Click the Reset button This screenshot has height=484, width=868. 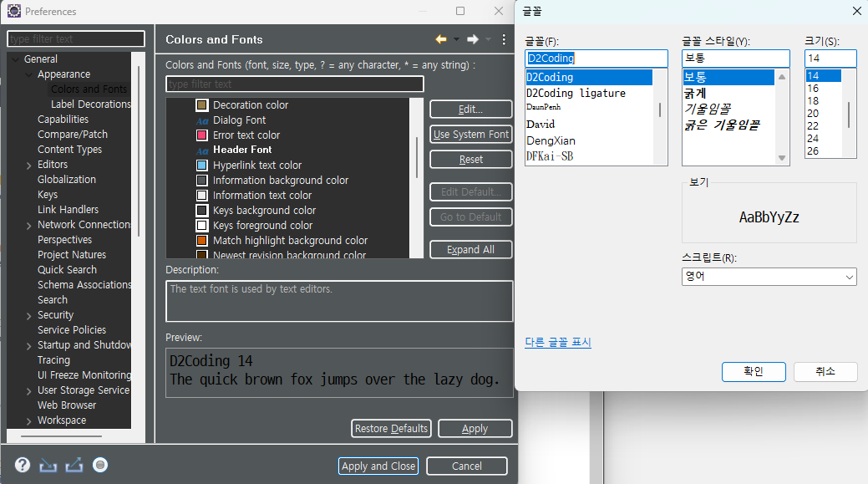[x=471, y=160]
